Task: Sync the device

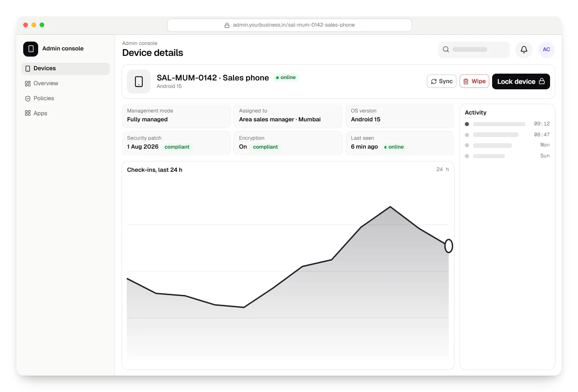Action: (x=441, y=81)
